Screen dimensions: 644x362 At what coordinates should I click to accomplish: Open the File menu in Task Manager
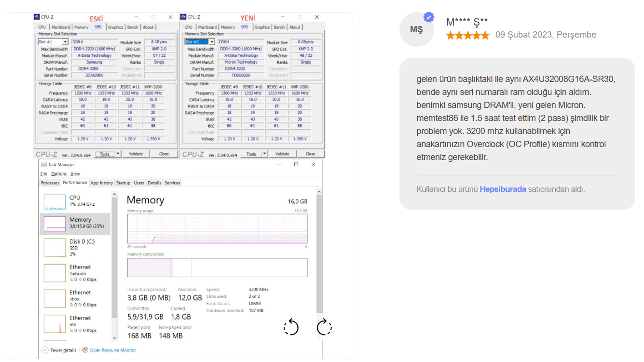[x=43, y=174]
